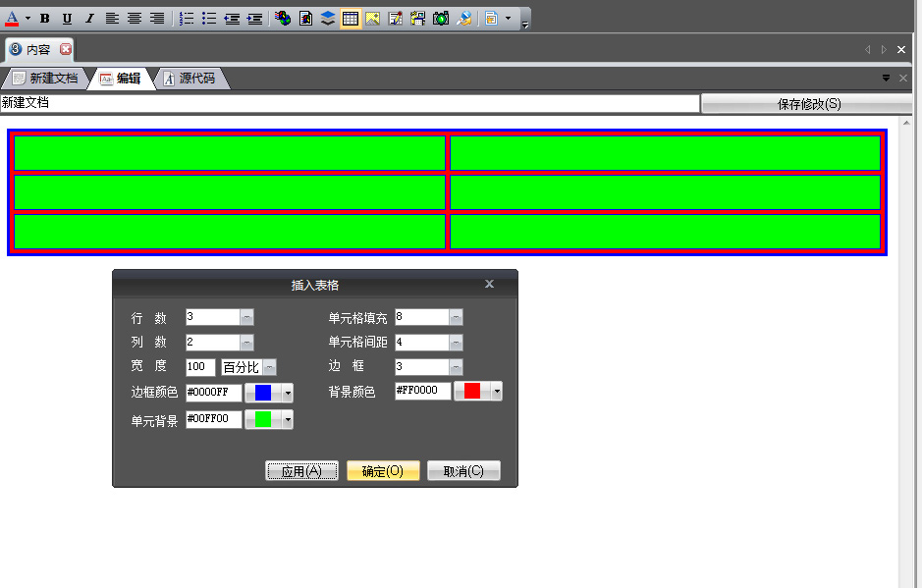The image size is (922, 588).
Task: Toggle bold formatting in the toolbar
Action: tap(44, 18)
